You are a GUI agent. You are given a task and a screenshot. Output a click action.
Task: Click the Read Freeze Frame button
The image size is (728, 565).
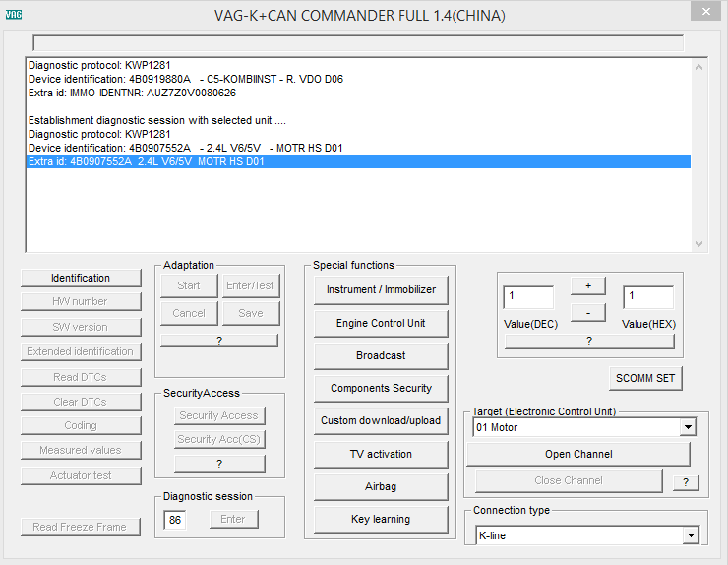81,527
